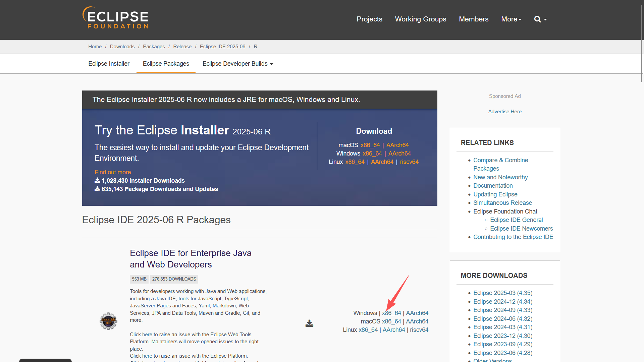Open Eclipse 2023-06 (4.28) download
644x362 pixels.
[503, 353]
